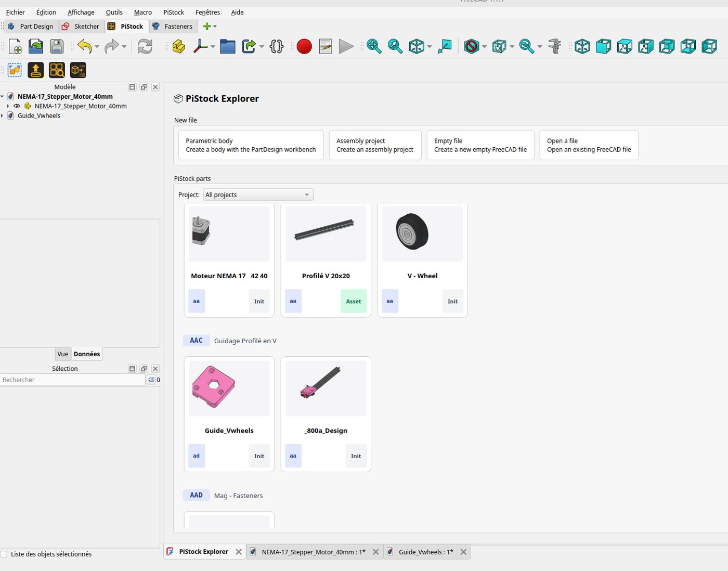
Task: Click the refresh recompute icon
Action: (145, 46)
